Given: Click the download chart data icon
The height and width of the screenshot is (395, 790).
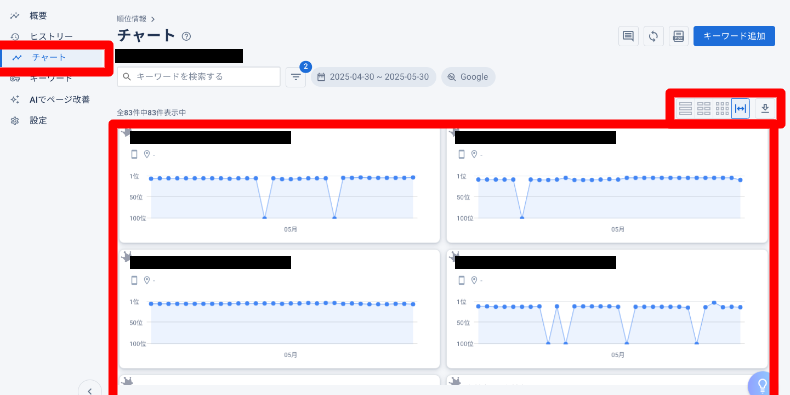Looking at the screenshot, I should coord(765,108).
